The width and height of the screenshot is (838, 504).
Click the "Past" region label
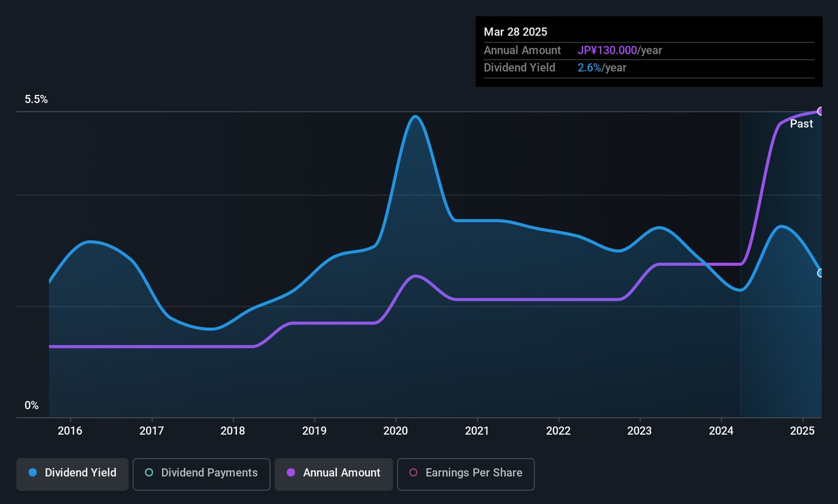pos(801,124)
